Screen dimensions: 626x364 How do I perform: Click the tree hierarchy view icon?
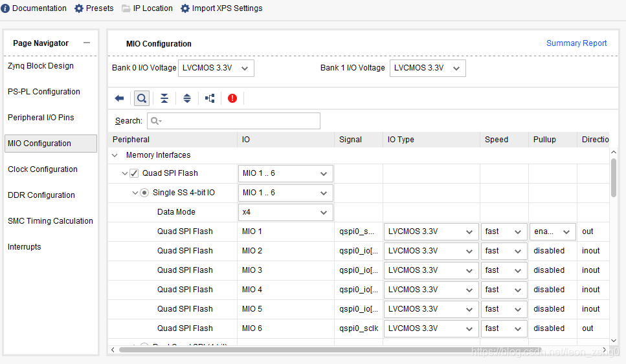tap(210, 98)
